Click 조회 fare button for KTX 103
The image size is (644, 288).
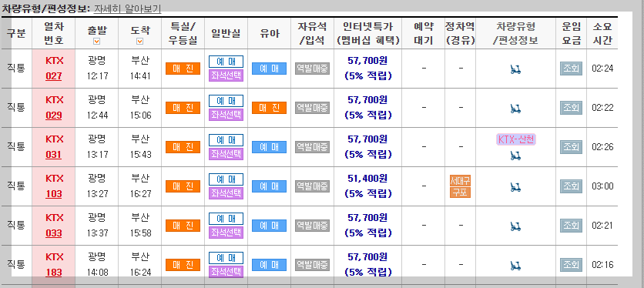tap(572, 186)
